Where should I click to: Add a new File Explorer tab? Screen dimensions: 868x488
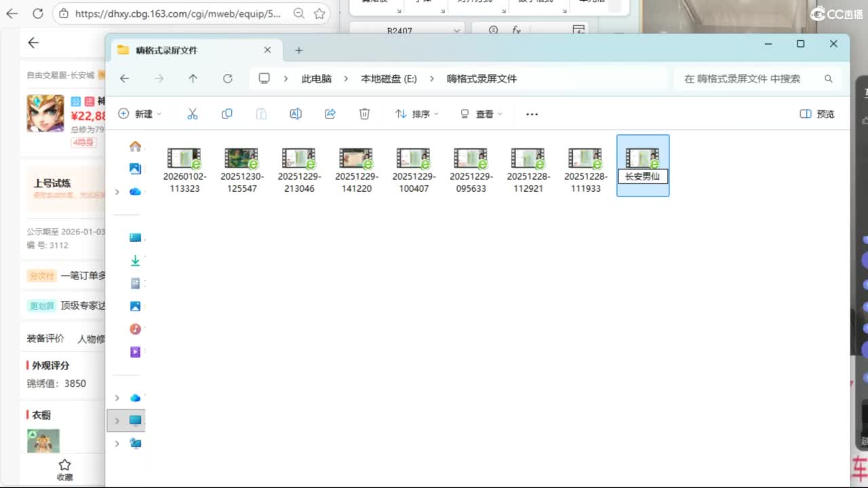point(299,50)
